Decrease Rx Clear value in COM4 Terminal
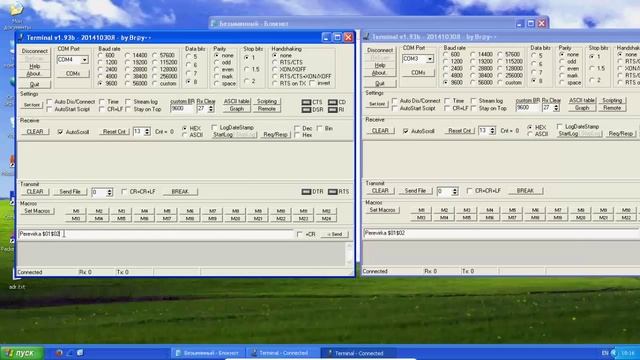The height and width of the screenshot is (360, 640). (211, 111)
